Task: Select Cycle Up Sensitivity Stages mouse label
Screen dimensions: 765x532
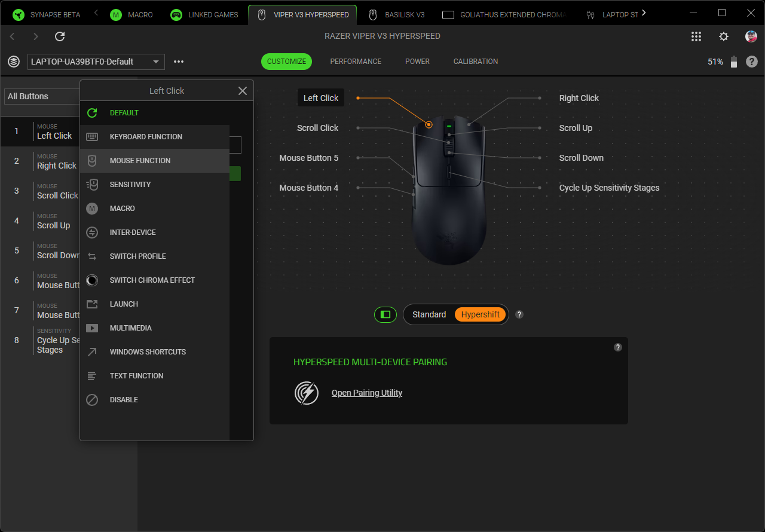Action: (x=610, y=188)
